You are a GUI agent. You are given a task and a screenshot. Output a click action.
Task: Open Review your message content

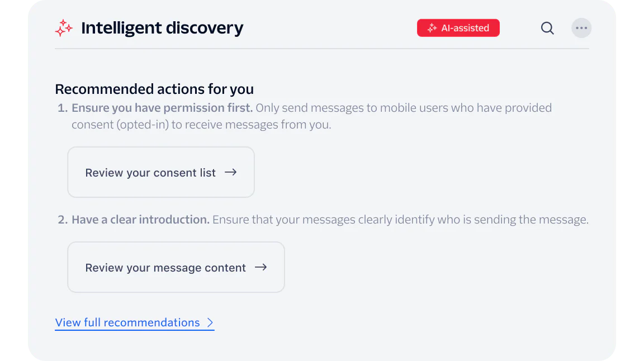coord(176,267)
